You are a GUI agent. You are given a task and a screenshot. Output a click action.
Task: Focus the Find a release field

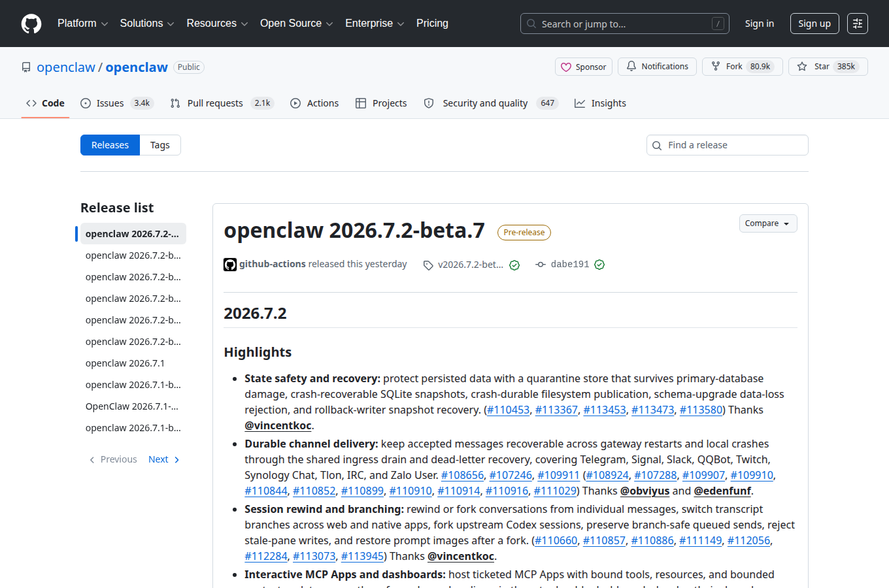(x=728, y=145)
